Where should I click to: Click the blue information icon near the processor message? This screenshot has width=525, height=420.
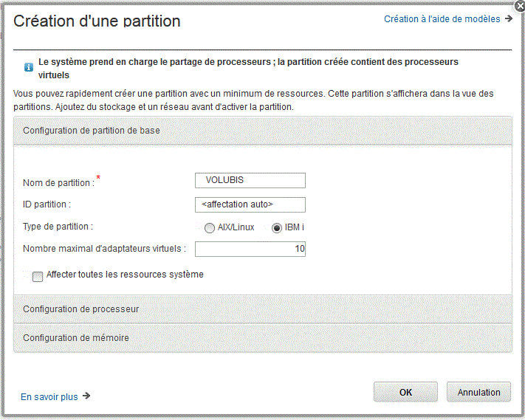pyautogui.click(x=29, y=67)
